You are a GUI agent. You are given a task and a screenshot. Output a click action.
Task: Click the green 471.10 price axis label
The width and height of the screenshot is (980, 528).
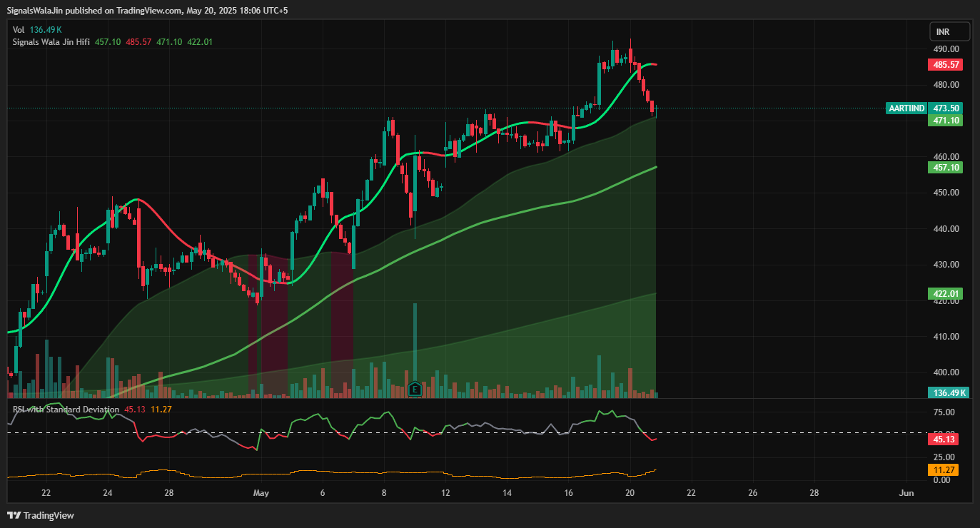946,121
